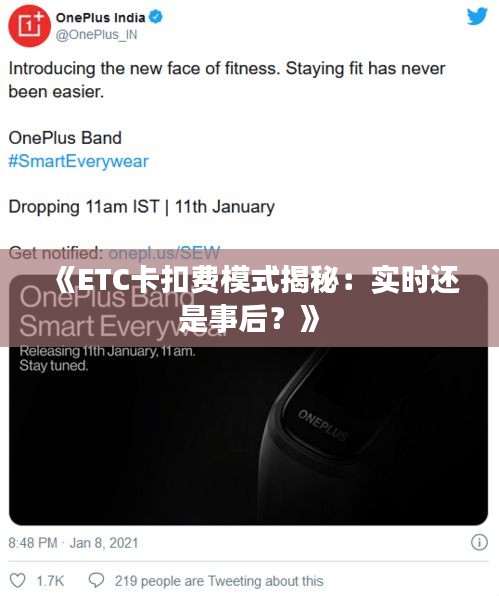The width and height of the screenshot is (499, 596).
Task: Open the #SmartEverywear hashtag
Action: 78,161
